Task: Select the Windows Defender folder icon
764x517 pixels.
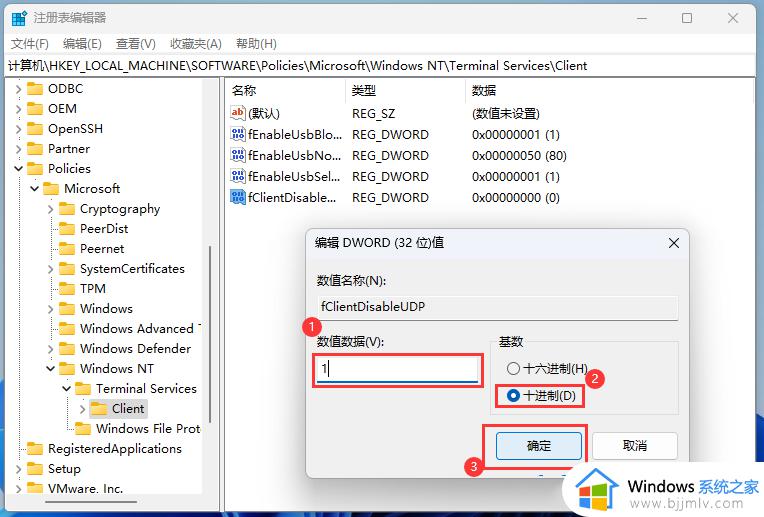Action: (67, 348)
